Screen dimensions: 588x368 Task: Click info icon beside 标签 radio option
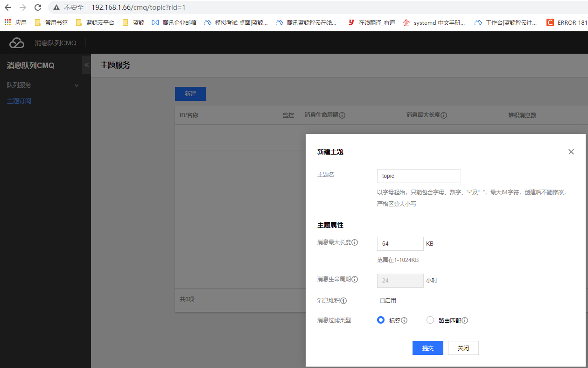point(405,320)
